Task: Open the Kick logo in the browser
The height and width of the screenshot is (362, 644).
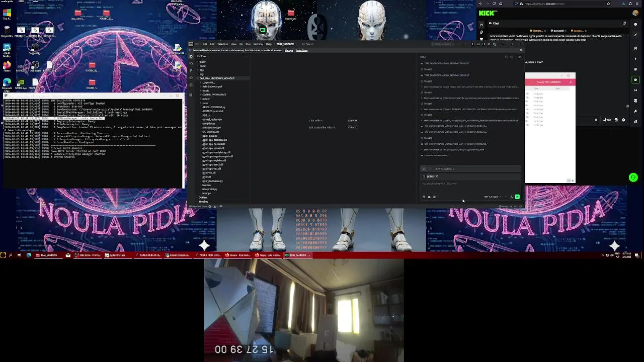Action: [487, 14]
